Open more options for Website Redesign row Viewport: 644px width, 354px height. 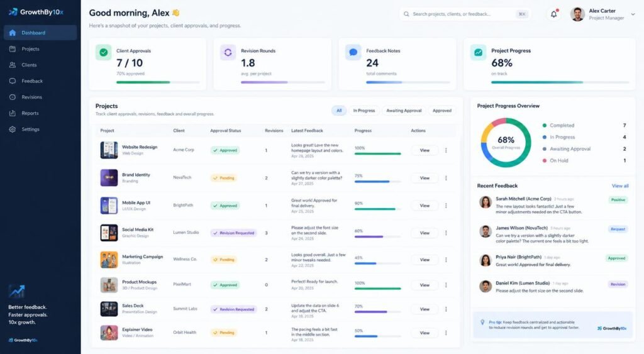tap(446, 150)
